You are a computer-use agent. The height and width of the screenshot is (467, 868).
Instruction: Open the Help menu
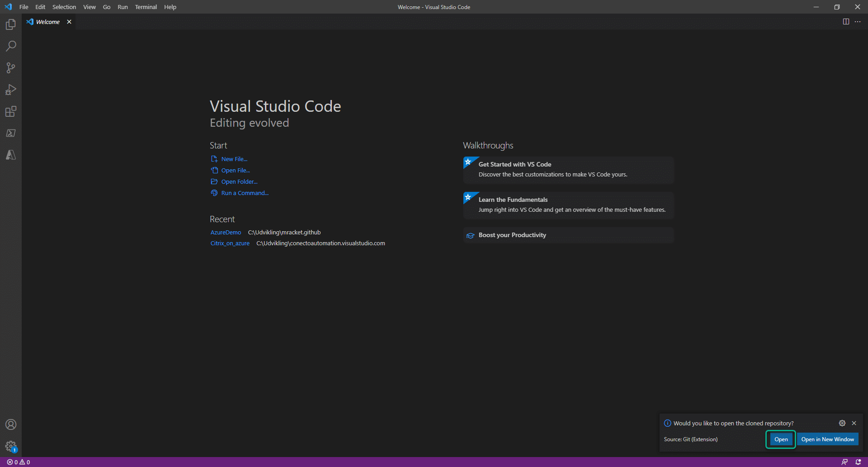point(170,7)
